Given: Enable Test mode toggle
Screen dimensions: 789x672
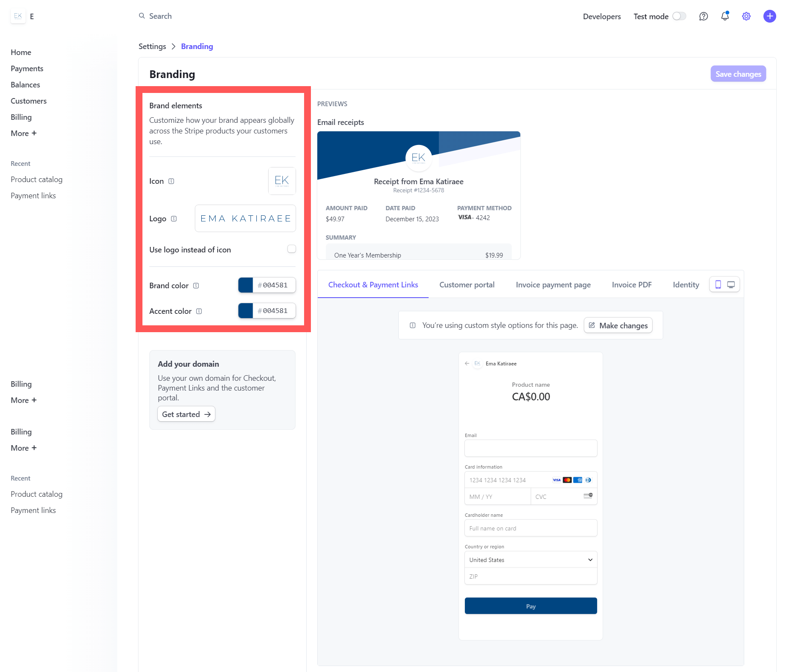Looking at the screenshot, I should (x=679, y=16).
